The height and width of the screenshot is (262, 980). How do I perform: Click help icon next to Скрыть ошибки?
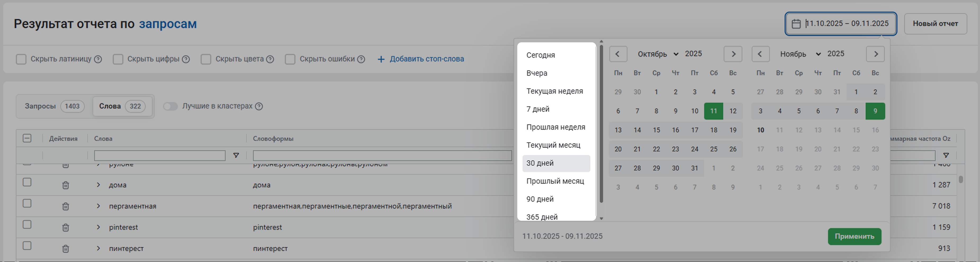pyautogui.click(x=361, y=59)
